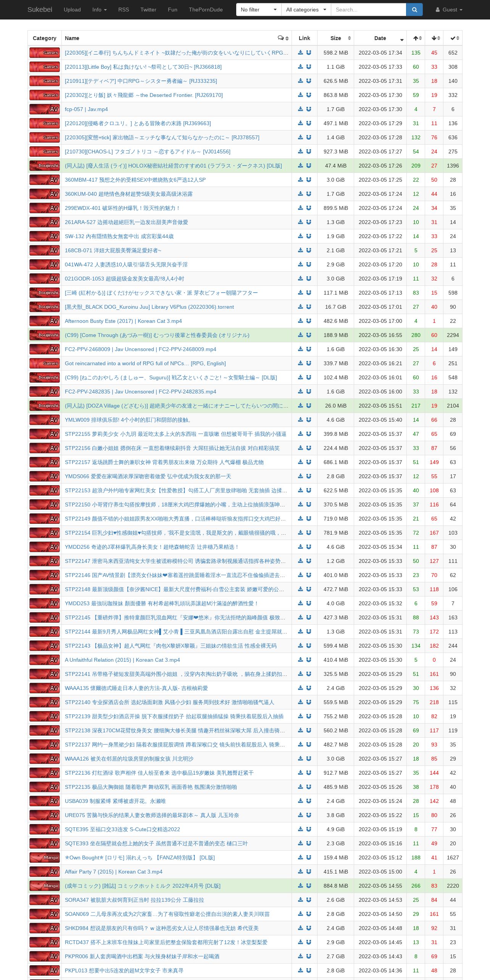Open Affair Party 7 (2015) link
The height and width of the screenshot is (980, 490).
(x=114, y=872)
